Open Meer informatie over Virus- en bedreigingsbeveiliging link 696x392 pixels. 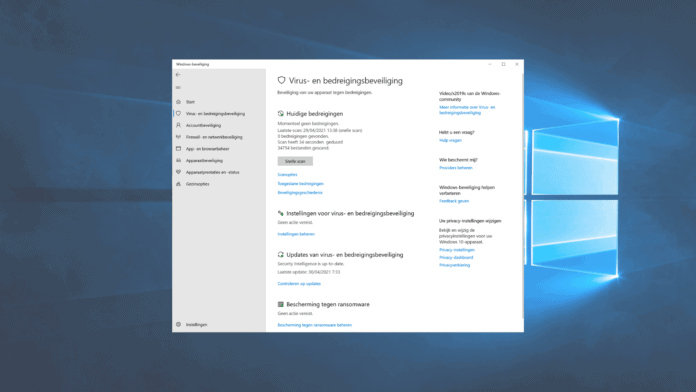[467, 110]
